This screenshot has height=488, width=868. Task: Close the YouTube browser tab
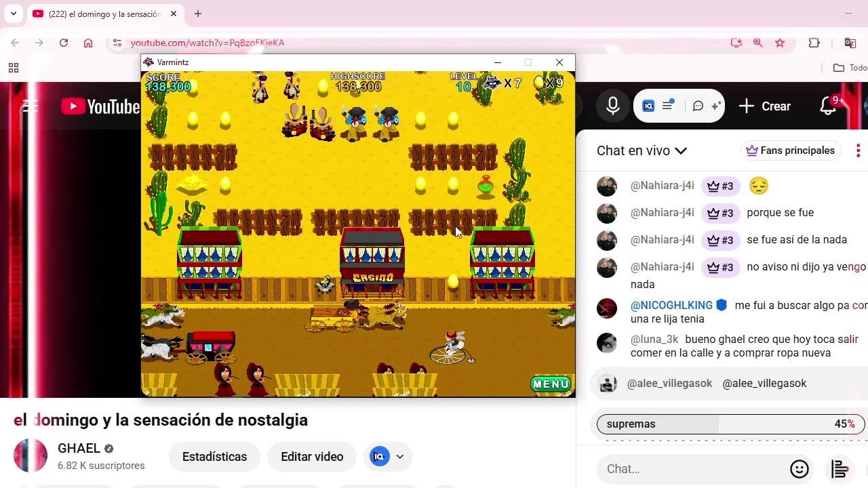tap(174, 14)
